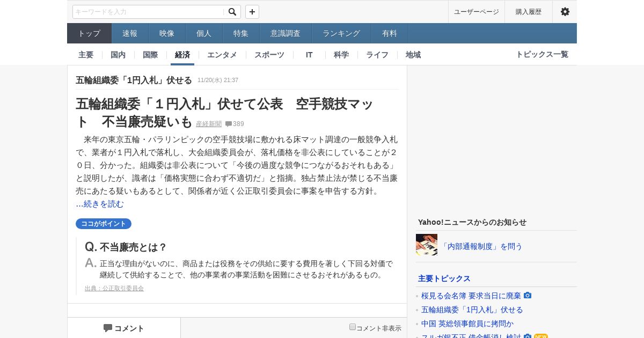Click the keyword search input field

coord(148,12)
